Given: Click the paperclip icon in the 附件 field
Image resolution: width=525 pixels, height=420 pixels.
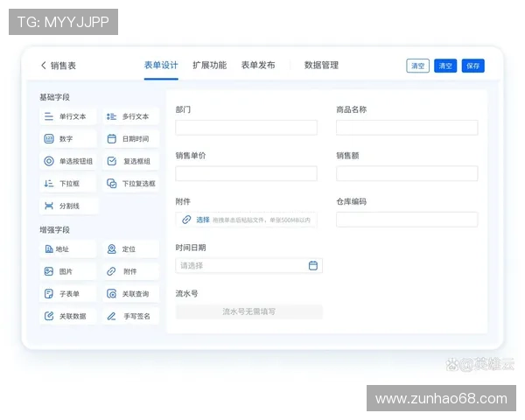Looking at the screenshot, I should (x=186, y=220).
